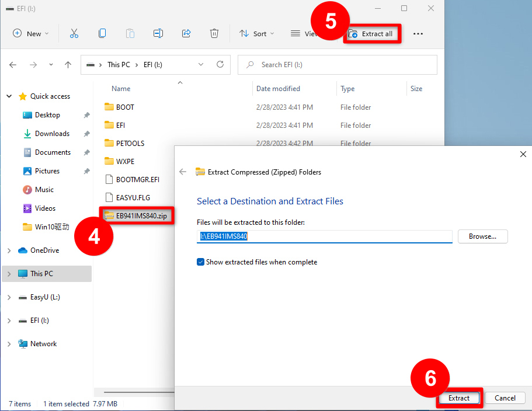Click the Delete trash icon
This screenshot has height=411, width=532.
[214, 34]
